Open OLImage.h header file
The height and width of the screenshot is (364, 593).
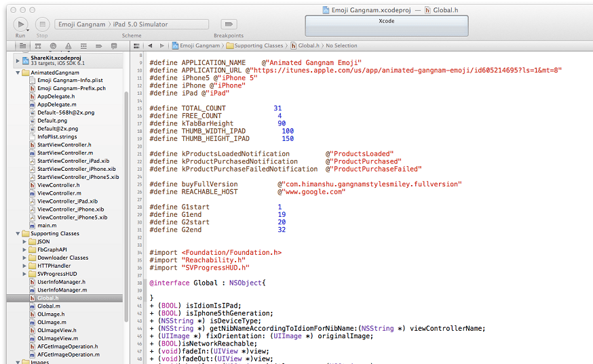click(51, 314)
